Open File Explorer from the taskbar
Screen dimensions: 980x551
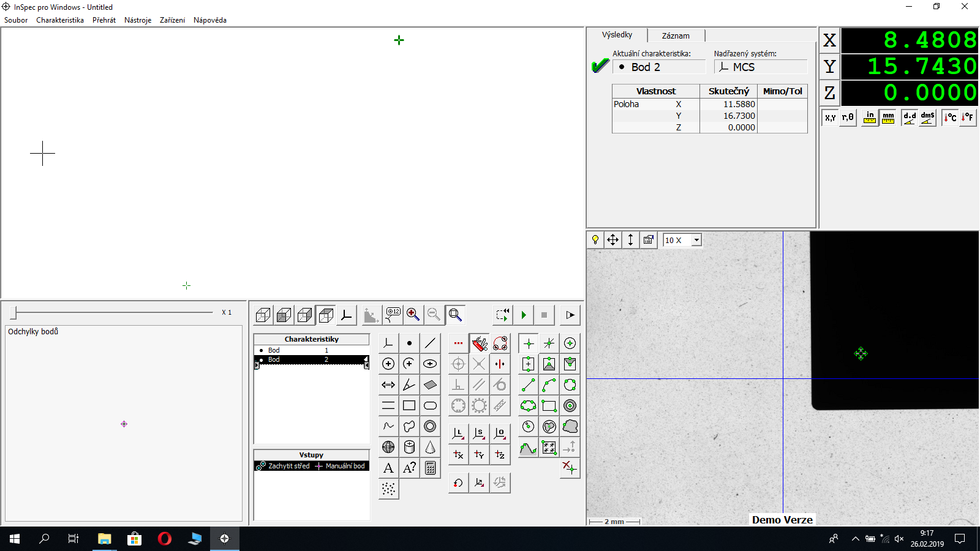pyautogui.click(x=105, y=539)
